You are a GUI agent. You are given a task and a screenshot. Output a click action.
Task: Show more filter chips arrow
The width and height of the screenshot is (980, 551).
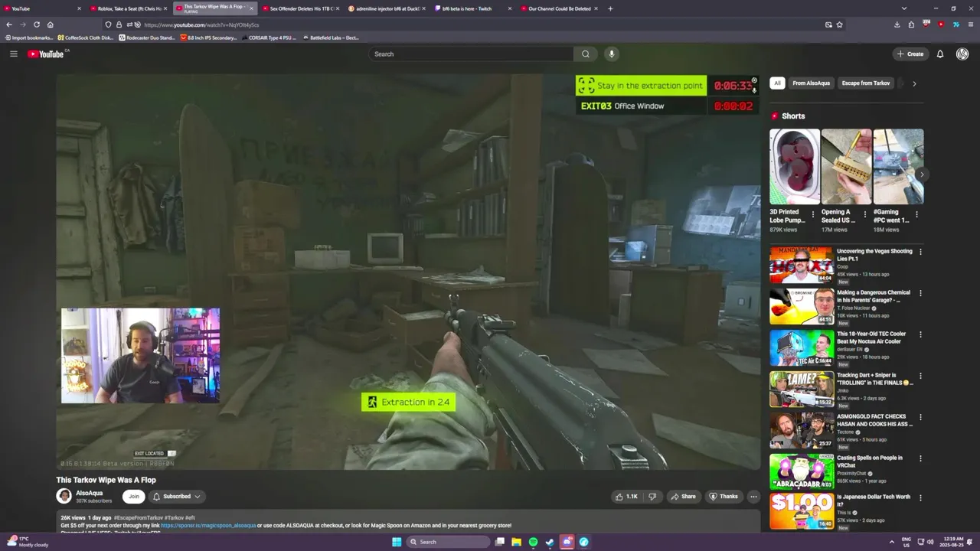[x=914, y=83]
